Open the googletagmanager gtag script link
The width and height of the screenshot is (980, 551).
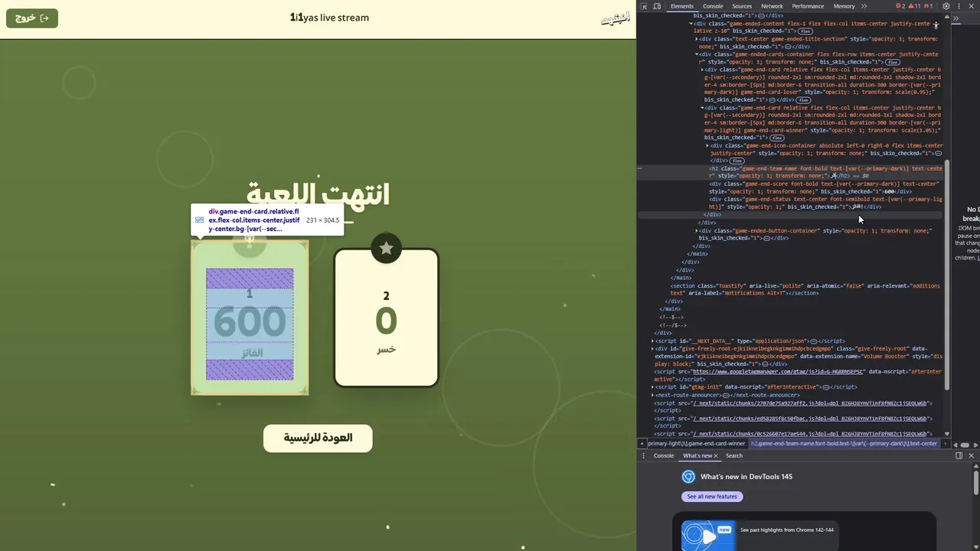778,371
